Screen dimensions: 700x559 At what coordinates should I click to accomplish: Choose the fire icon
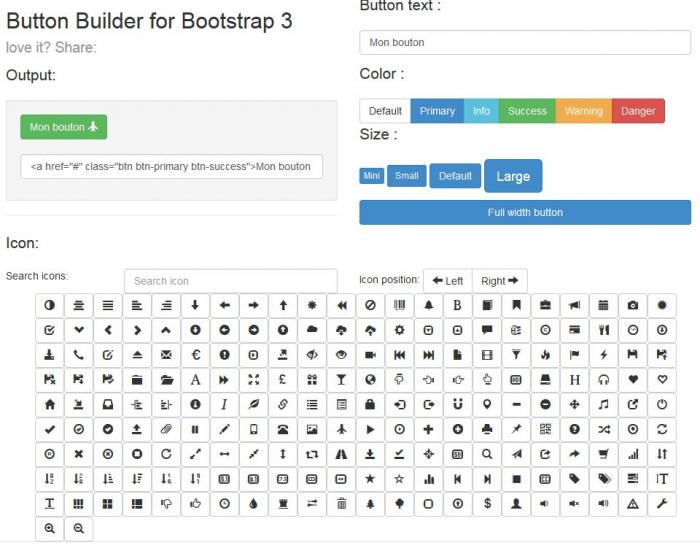click(545, 355)
